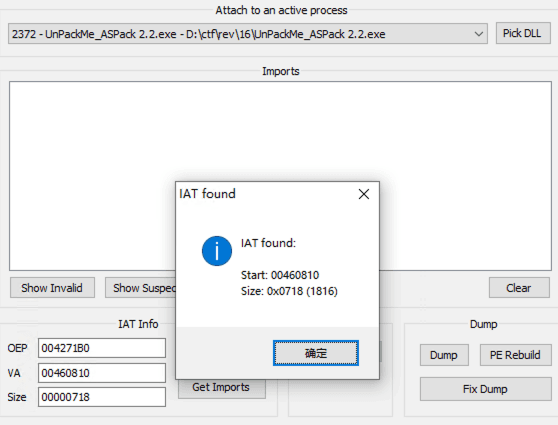Expand the active process dropdown arrow

(x=479, y=34)
